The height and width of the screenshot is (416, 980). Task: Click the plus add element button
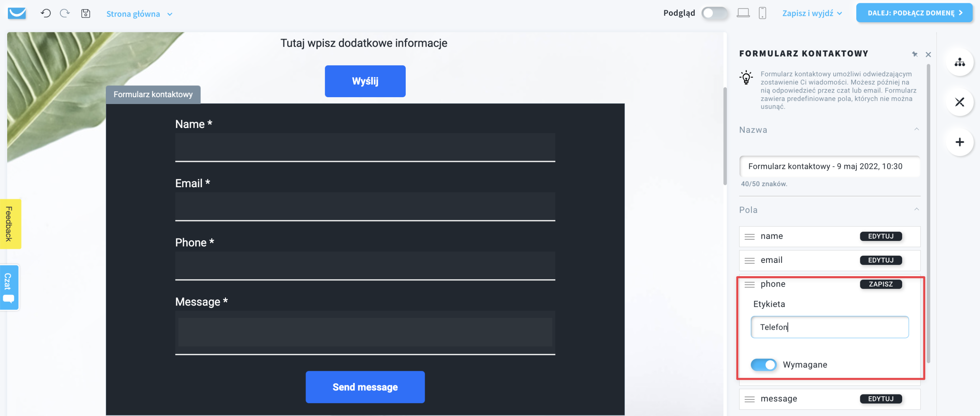[x=960, y=142]
